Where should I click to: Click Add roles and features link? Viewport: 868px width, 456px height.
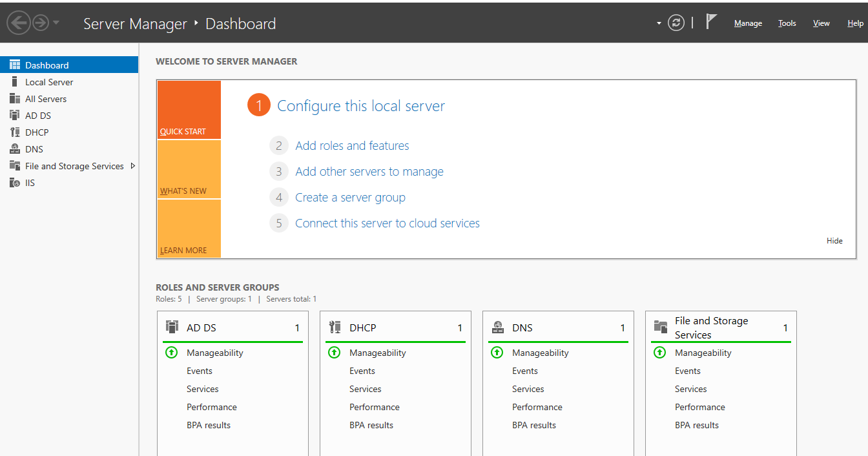[x=352, y=145]
